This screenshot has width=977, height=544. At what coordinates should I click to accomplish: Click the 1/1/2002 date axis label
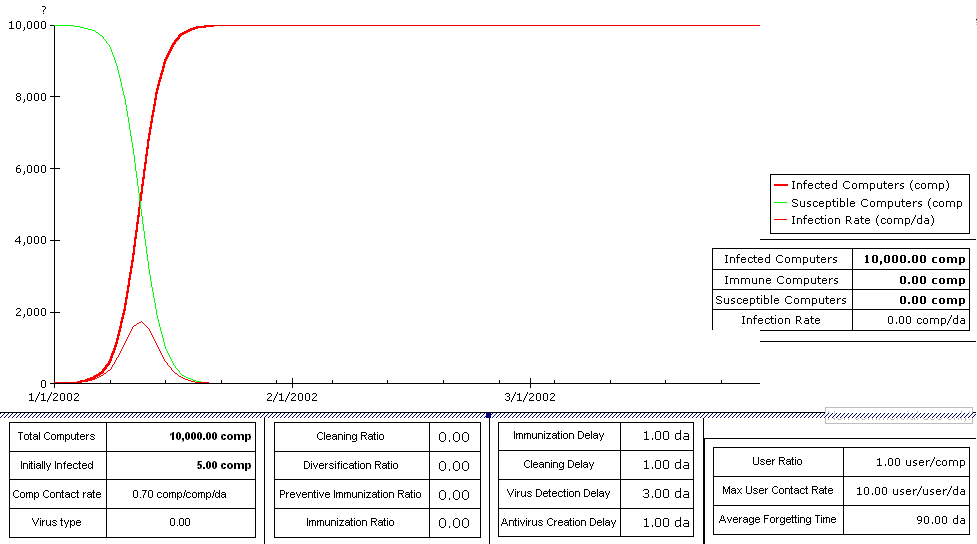[x=54, y=397]
